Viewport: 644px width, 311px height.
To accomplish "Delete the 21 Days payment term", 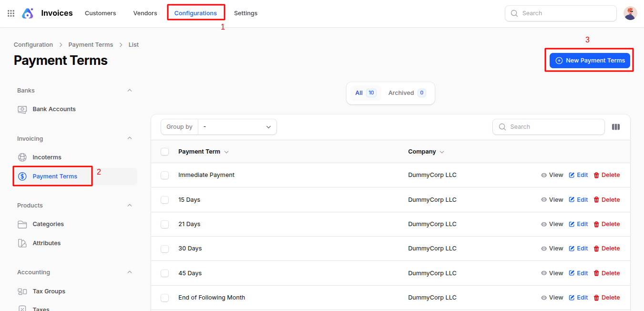I will point(606,224).
